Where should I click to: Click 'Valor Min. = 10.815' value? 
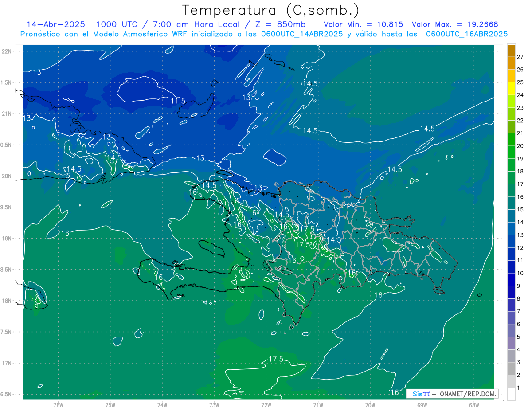pos(364,24)
